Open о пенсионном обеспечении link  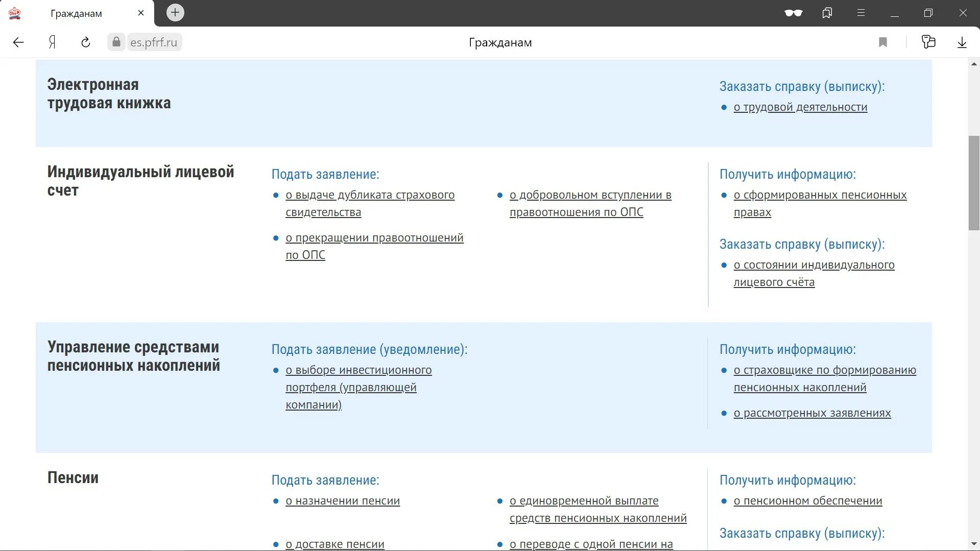pyautogui.click(x=808, y=501)
